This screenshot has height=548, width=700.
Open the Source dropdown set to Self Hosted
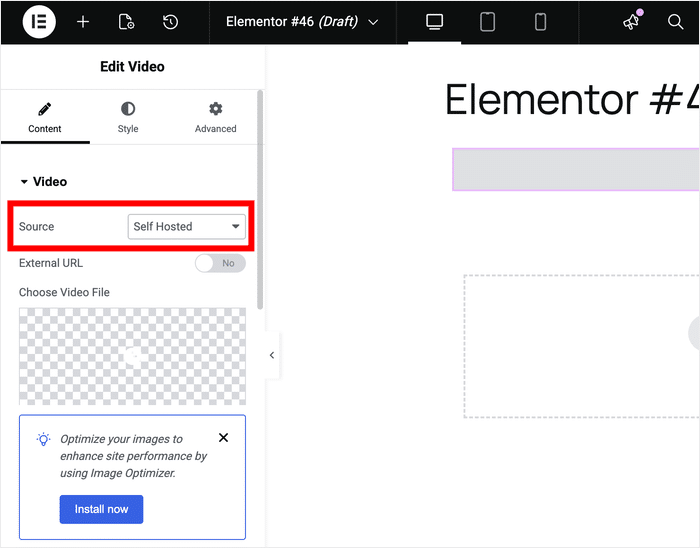187,227
